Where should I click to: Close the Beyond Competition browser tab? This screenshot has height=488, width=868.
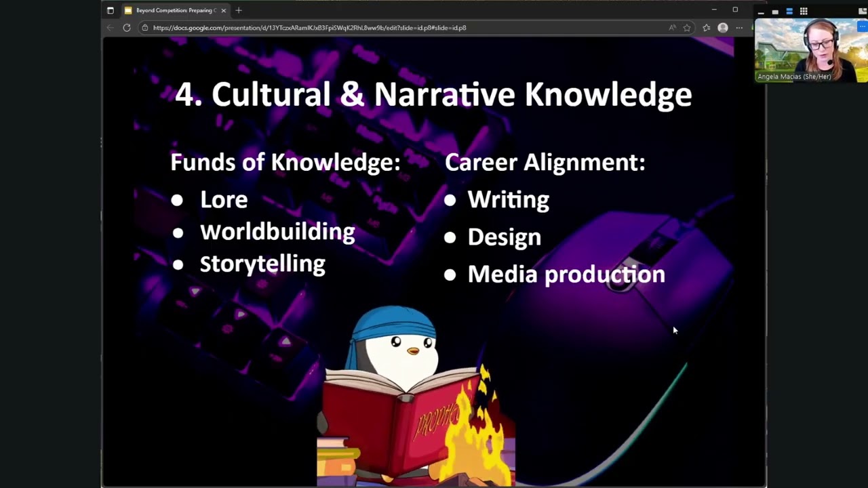(223, 10)
